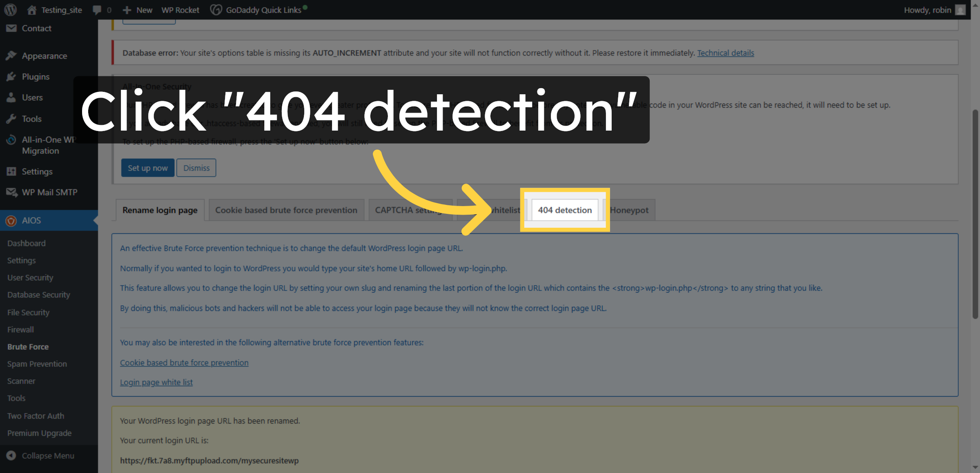Click the Tools wrench icon in sidebar

tap(11, 118)
